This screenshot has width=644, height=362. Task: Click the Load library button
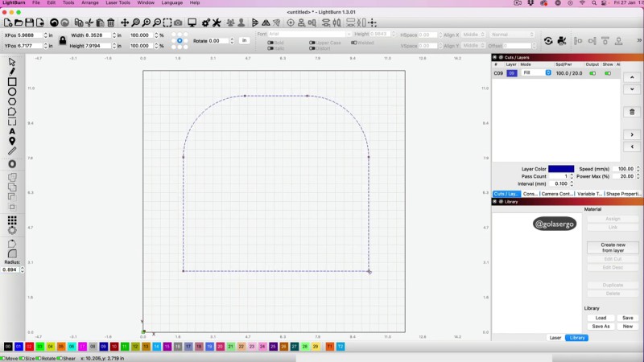tap(601, 318)
